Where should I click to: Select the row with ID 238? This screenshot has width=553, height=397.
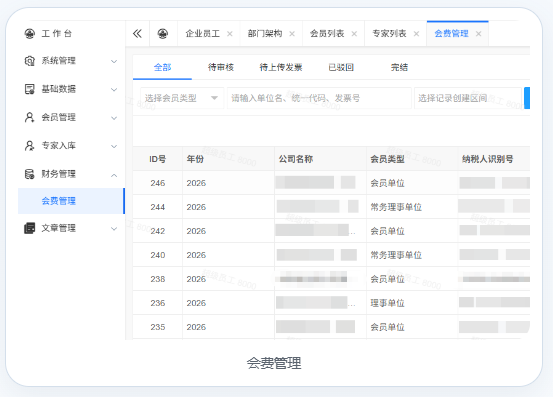point(331,279)
